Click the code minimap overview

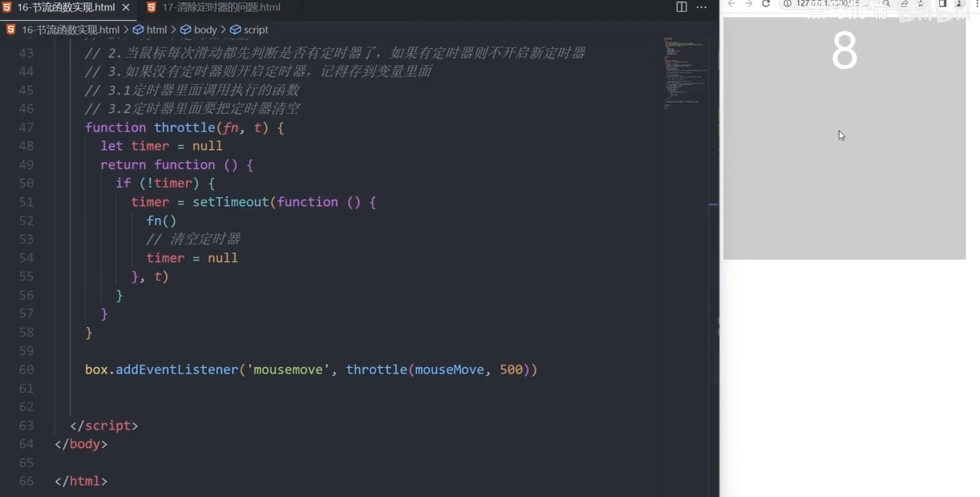click(686, 72)
